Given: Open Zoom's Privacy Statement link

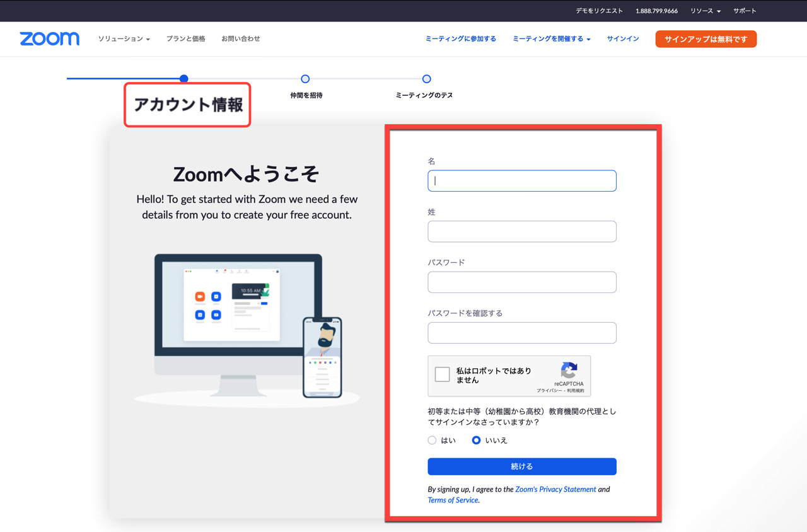Looking at the screenshot, I should pos(555,489).
